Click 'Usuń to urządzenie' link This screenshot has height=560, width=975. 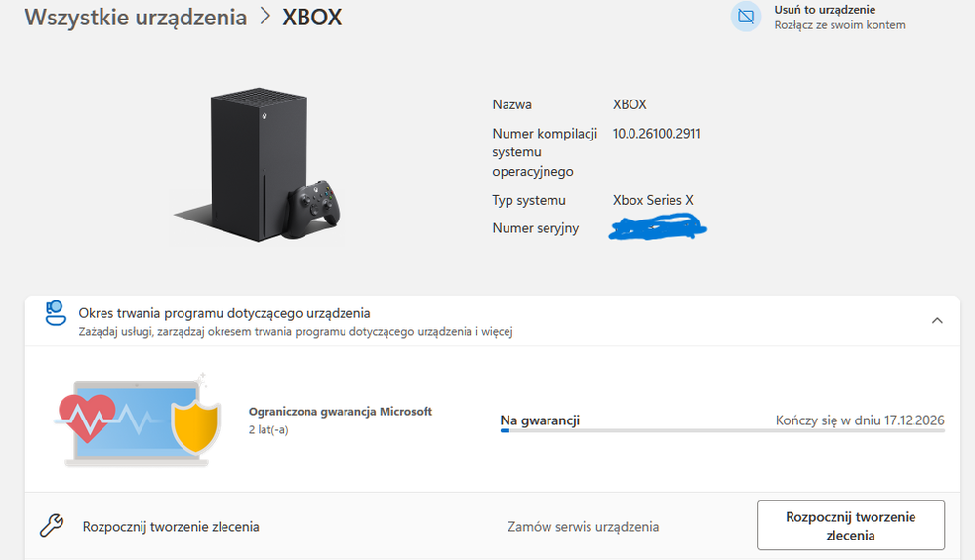tap(825, 10)
